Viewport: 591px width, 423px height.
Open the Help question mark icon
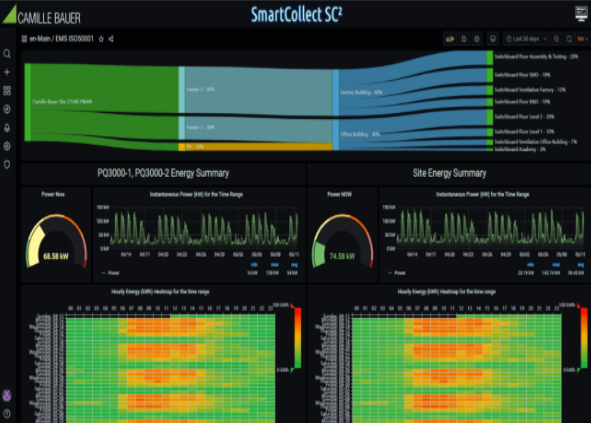(7, 414)
